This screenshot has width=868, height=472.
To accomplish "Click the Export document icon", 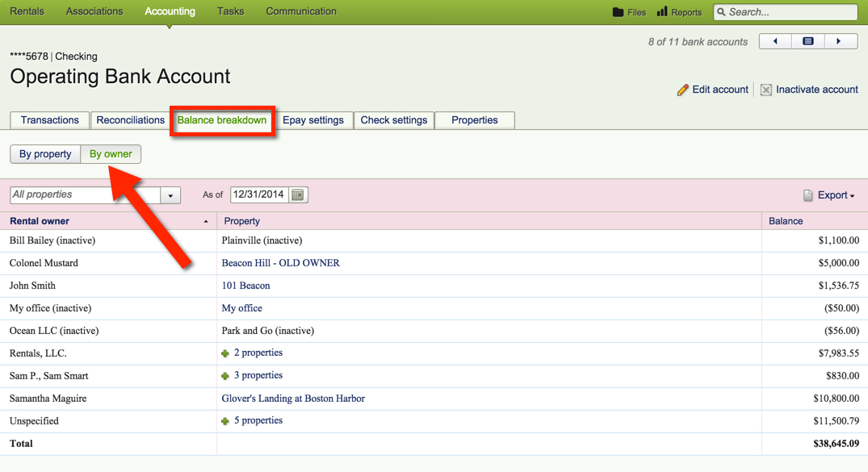I will click(808, 194).
